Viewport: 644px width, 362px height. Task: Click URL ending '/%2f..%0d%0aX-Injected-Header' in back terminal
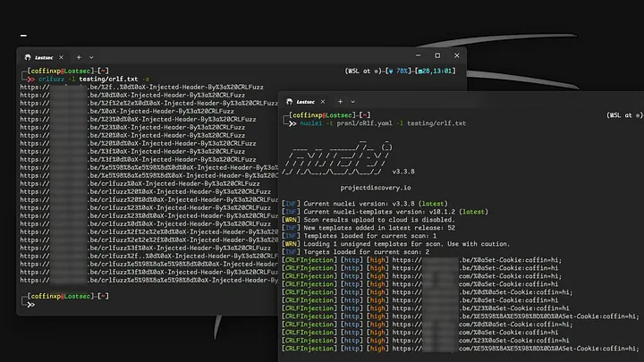pyautogui.click(x=141, y=87)
